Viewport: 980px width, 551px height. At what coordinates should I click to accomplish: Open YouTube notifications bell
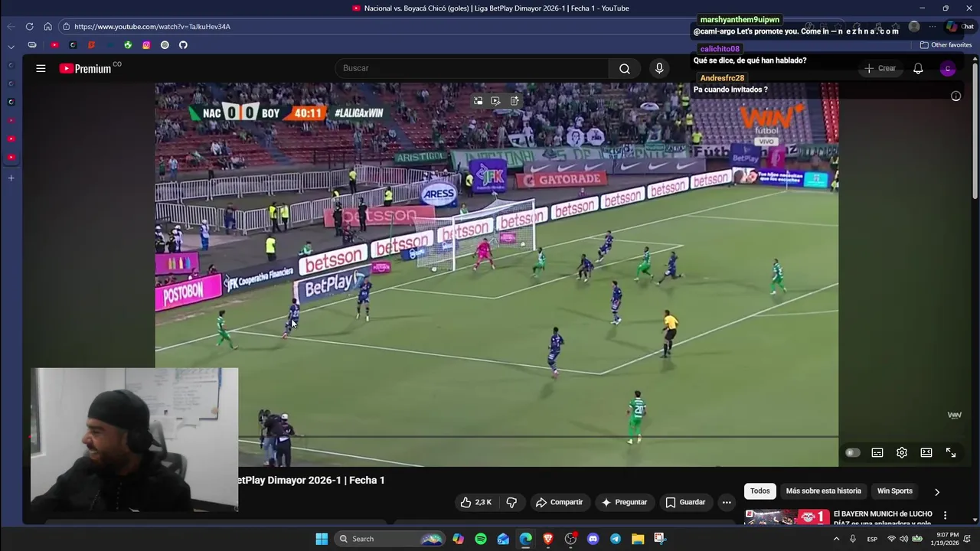coord(918,68)
